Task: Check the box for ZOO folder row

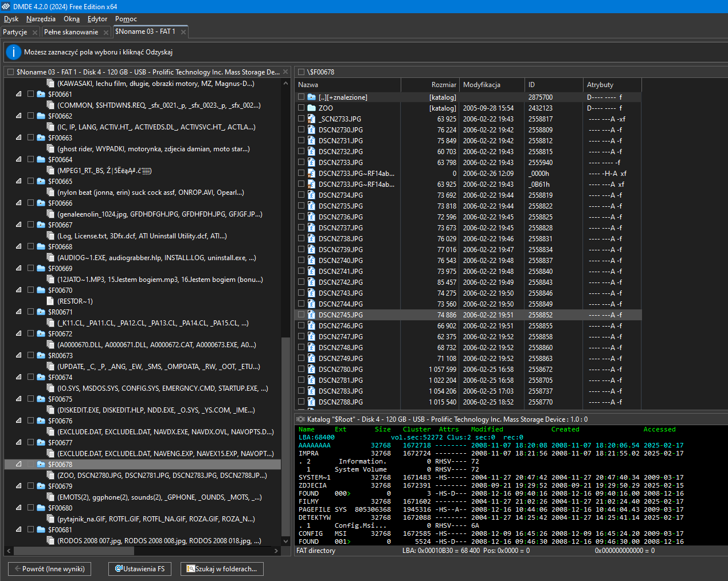Action: tap(301, 108)
